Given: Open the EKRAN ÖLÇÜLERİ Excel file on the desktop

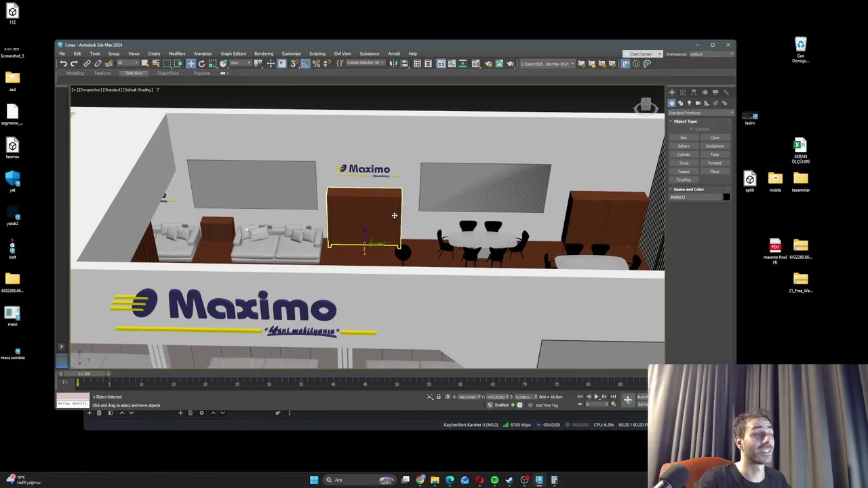Looking at the screenshot, I should coord(801,150).
